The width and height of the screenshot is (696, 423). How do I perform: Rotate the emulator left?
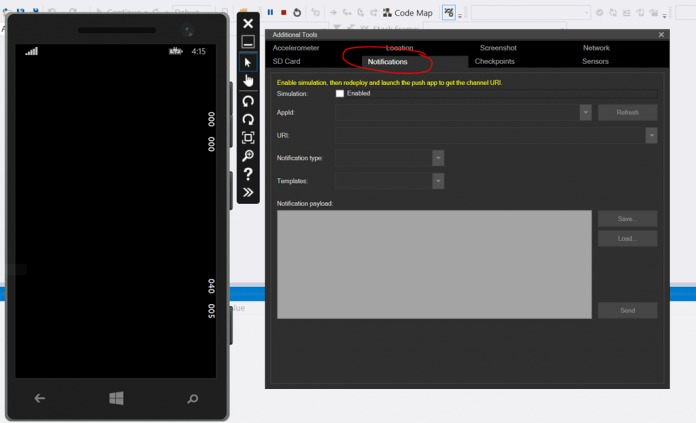tap(248, 101)
